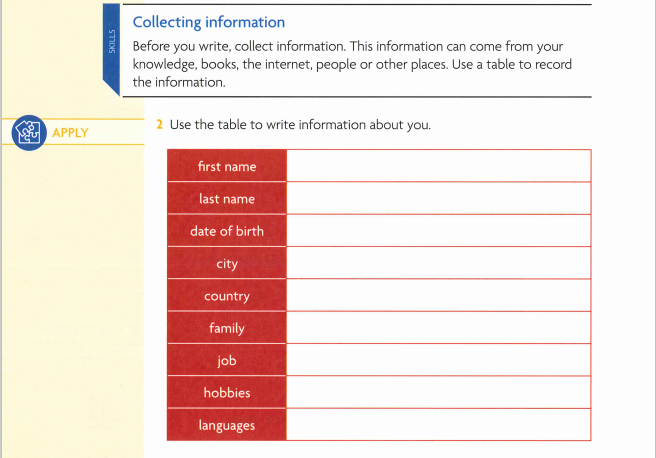656x458 pixels.
Task: Select the red country label cell
Action: click(x=227, y=295)
